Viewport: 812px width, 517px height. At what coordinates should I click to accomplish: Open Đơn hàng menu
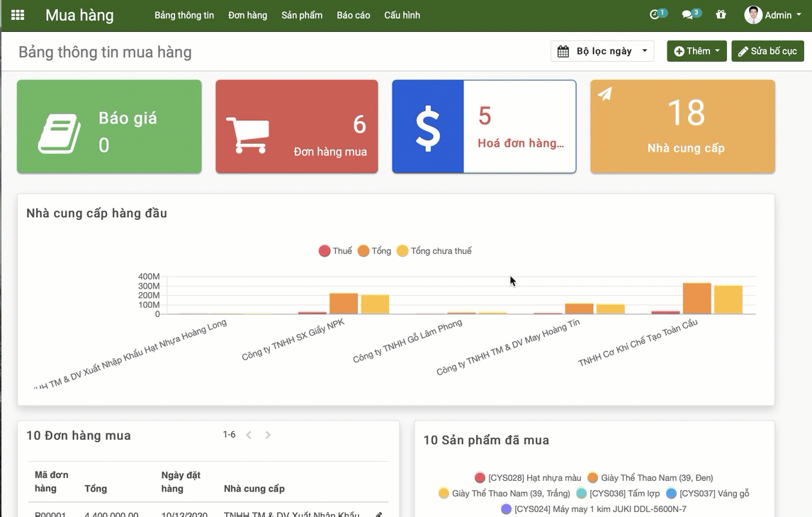pos(247,15)
